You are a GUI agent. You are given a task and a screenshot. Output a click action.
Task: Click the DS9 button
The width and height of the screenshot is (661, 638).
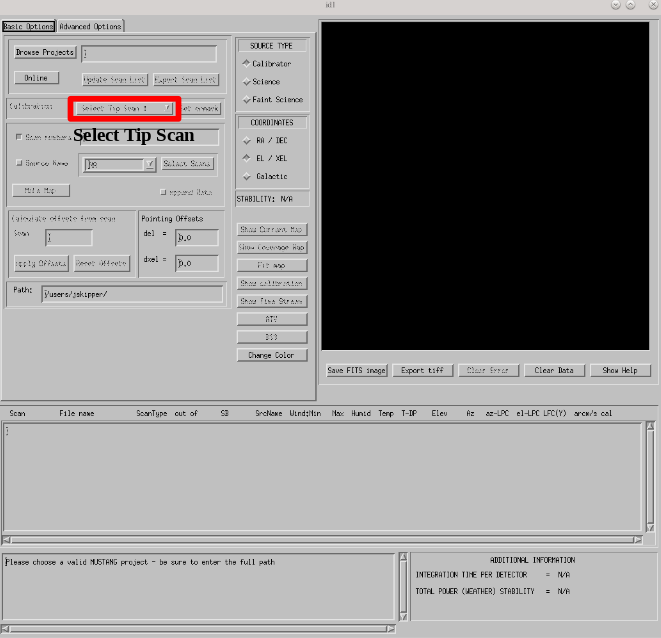click(x=272, y=337)
